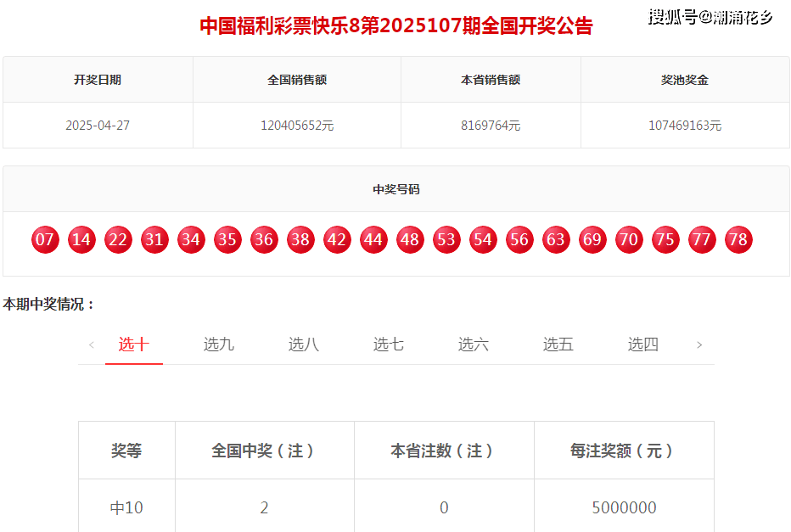Image resolution: width=791 pixels, height=532 pixels.
Task: Click winning number ball 38
Action: pyautogui.click(x=300, y=239)
